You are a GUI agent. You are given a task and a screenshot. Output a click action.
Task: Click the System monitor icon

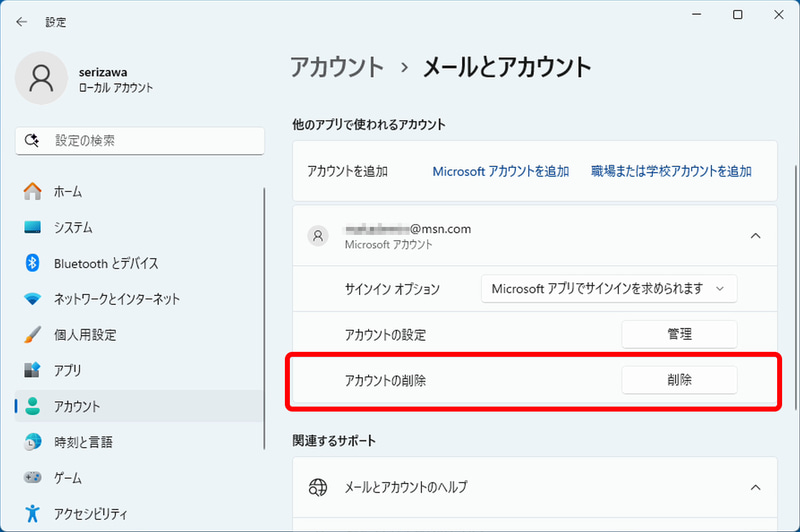(x=33, y=227)
